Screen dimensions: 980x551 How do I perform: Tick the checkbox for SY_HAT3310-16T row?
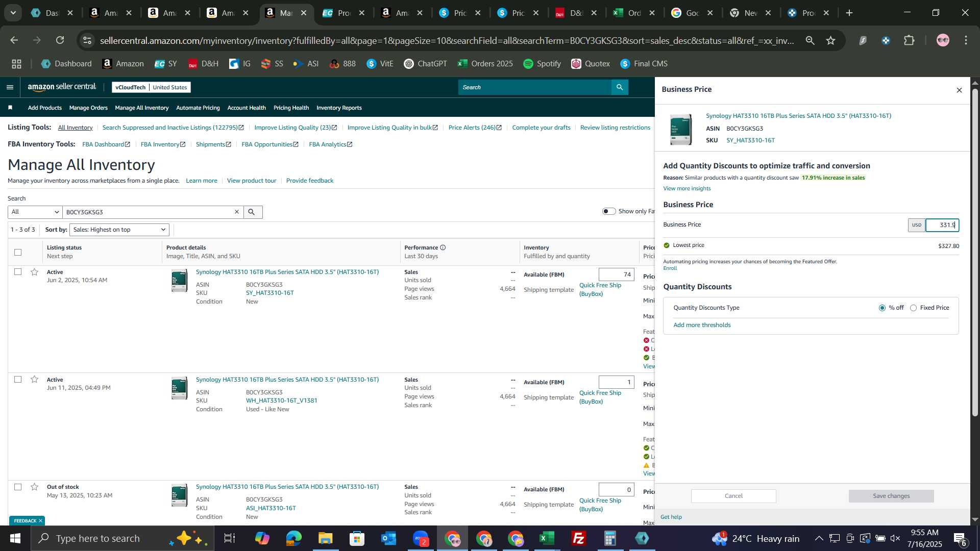click(18, 272)
